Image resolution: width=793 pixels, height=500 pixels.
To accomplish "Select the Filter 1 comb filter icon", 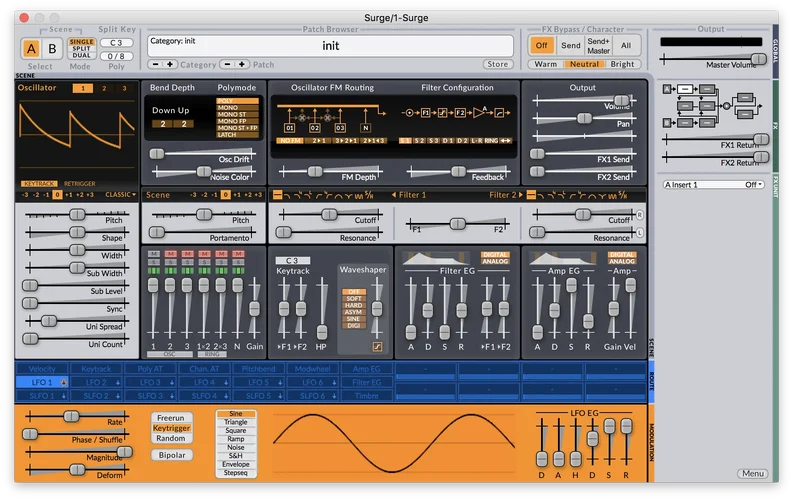I will click(x=358, y=195).
